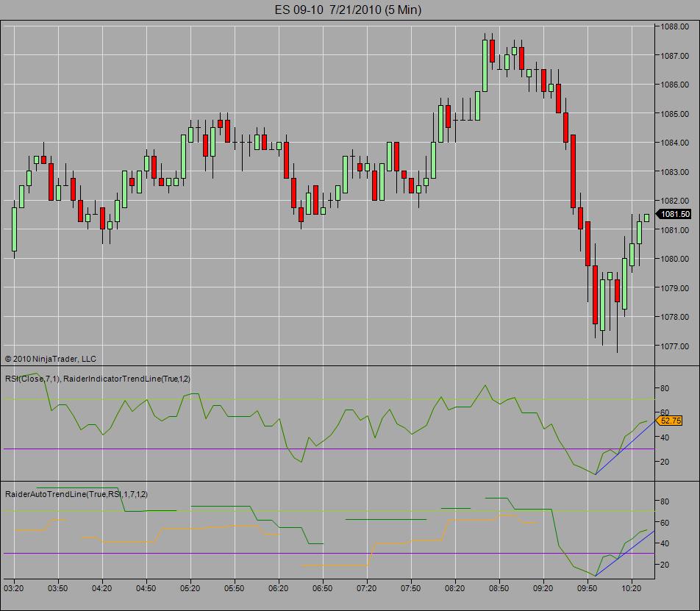Viewport: 700px width, 611px height.
Task: Click the 10:20 time axis label
Action: 631,589
